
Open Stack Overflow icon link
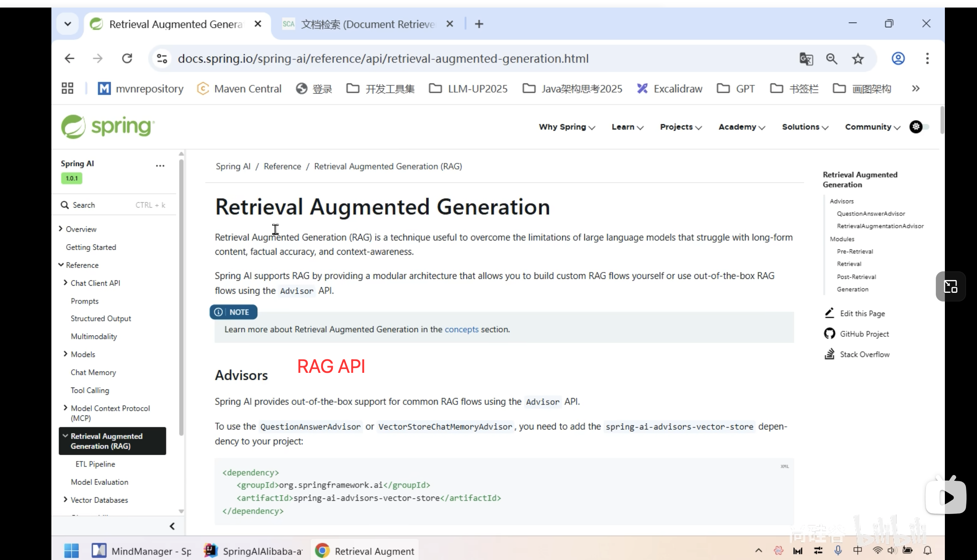(x=829, y=354)
